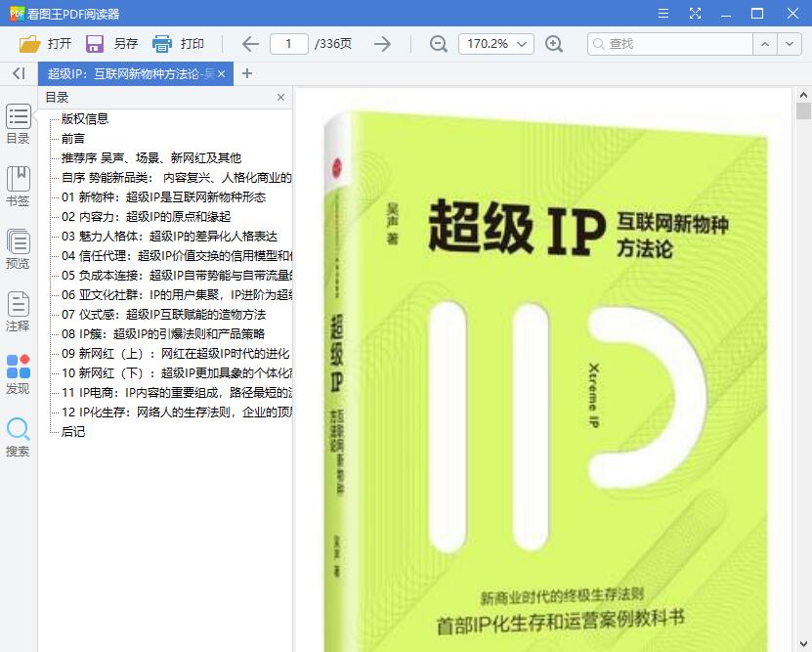The height and width of the screenshot is (652, 812).
Task: Open the 书签 bookmarks sidebar panel
Action: [19, 187]
